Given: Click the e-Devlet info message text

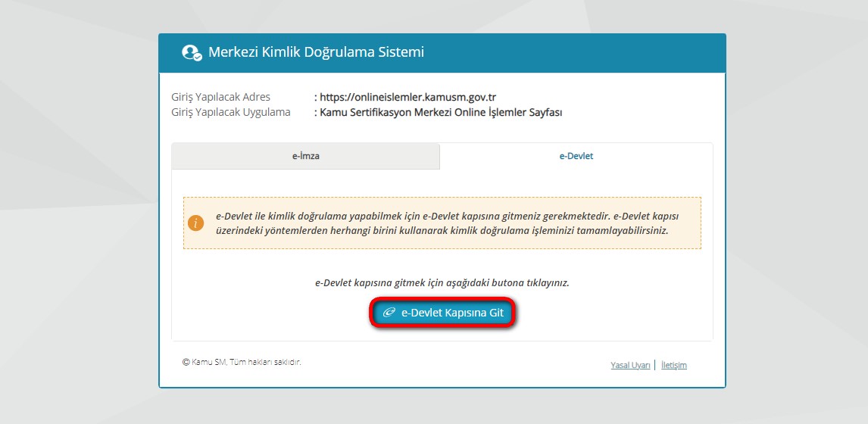Looking at the screenshot, I should coord(447,223).
